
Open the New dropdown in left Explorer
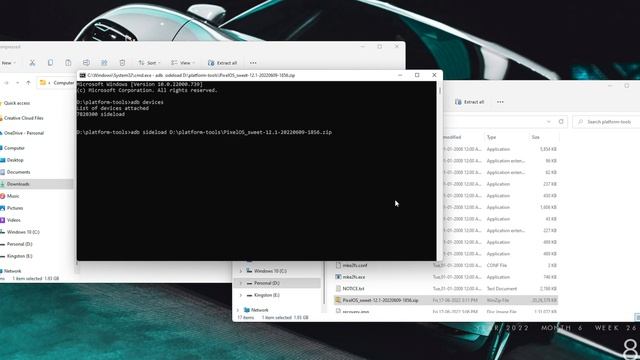click(x=8, y=63)
